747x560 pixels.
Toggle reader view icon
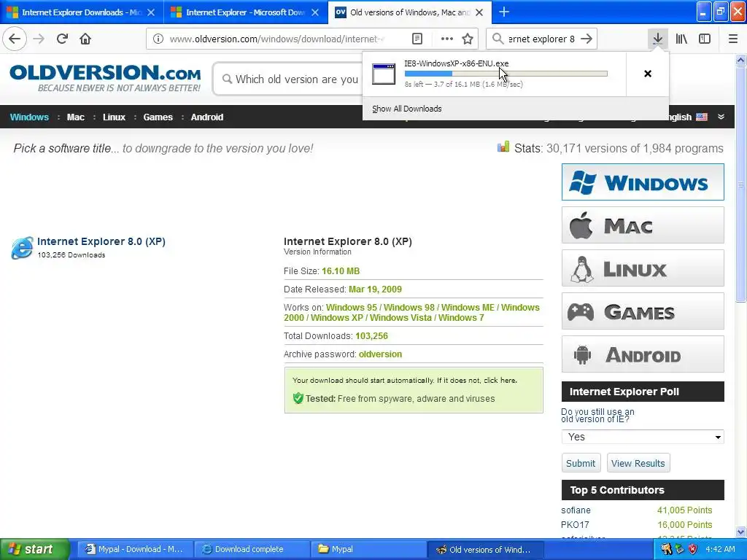(417, 39)
